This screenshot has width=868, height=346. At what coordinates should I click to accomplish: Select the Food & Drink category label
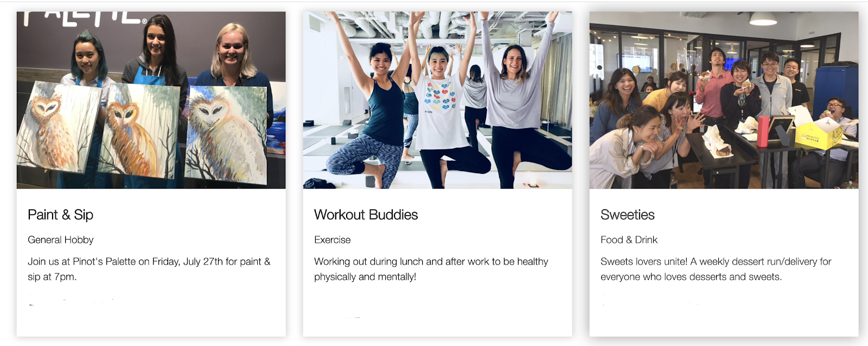pyautogui.click(x=629, y=240)
